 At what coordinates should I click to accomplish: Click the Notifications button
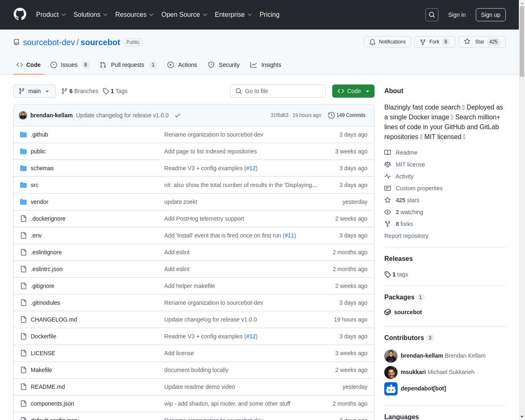coord(387,42)
